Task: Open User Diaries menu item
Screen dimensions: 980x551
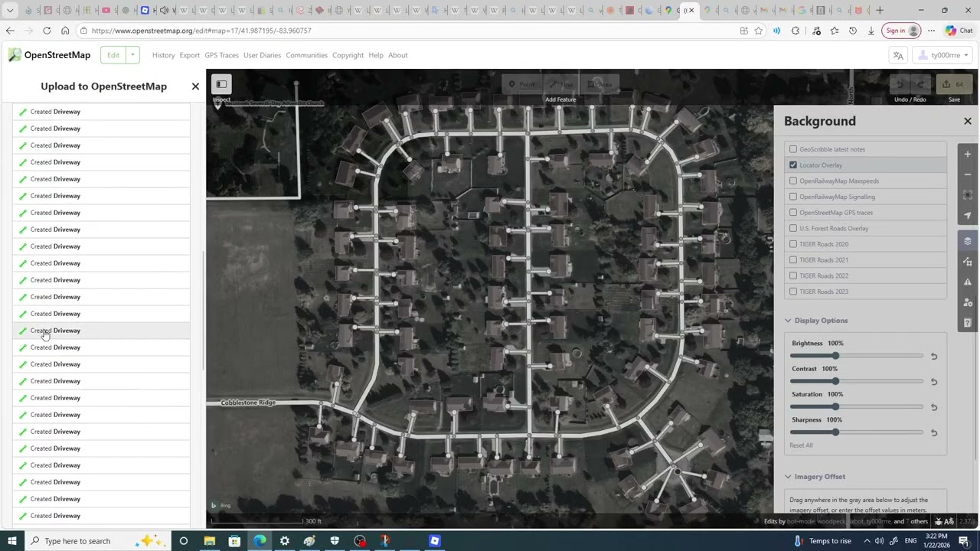Action: point(263,55)
